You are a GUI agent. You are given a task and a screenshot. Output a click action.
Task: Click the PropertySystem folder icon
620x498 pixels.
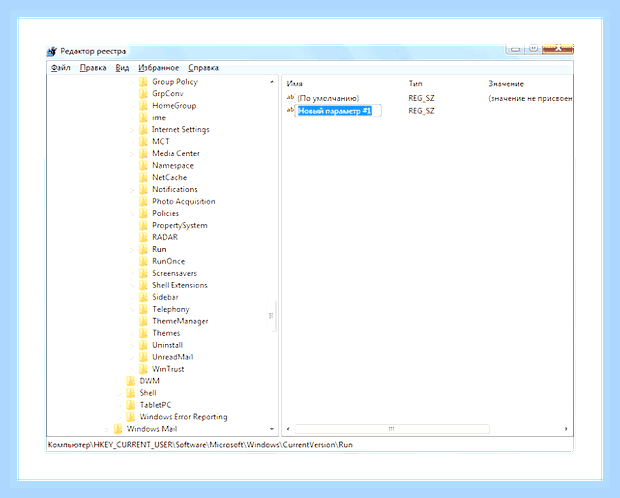pos(143,225)
